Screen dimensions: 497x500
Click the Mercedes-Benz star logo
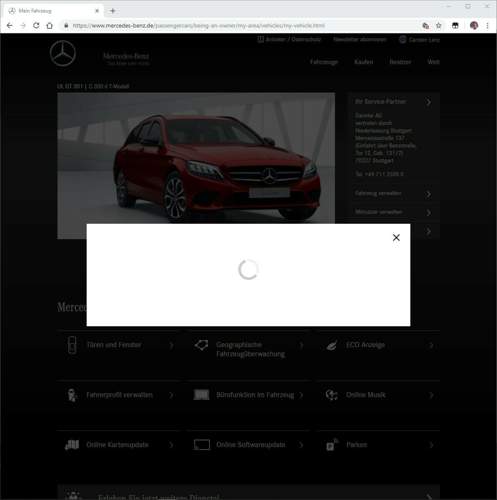63,53
